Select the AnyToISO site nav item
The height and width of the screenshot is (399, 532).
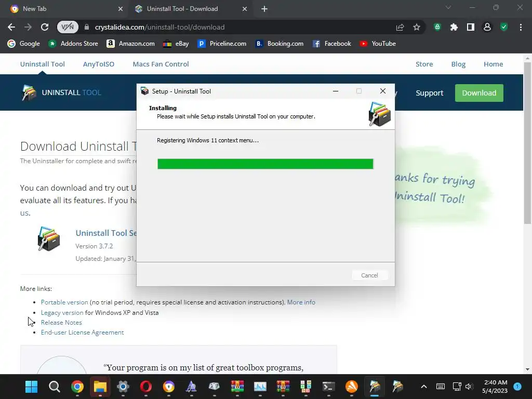[99, 64]
